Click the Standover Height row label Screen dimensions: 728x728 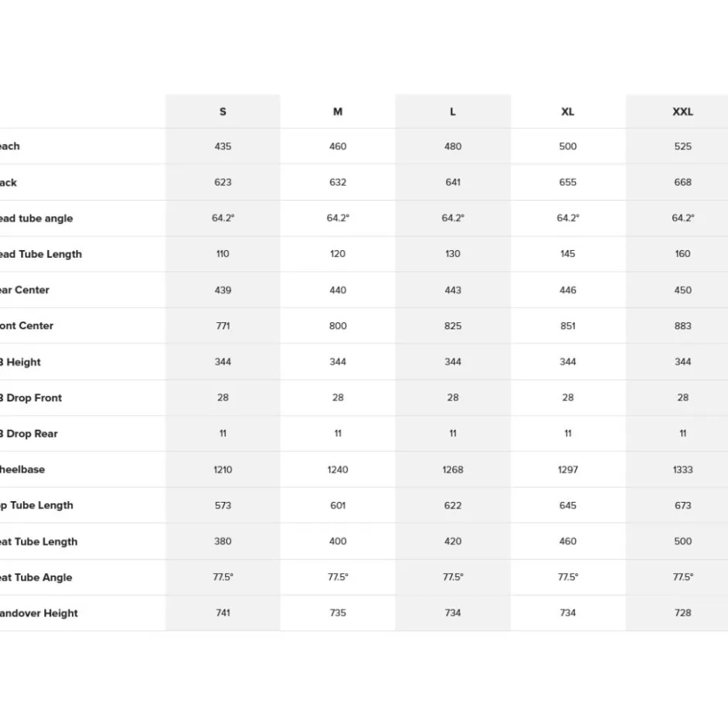tap(39, 613)
